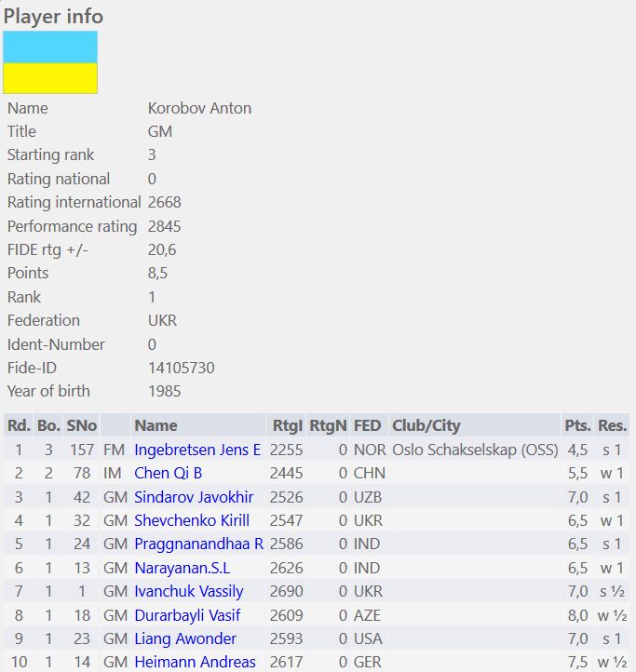Image resolution: width=636 pixels, height=672 pixels.
Task: Click Heimann Andreas name link
Action: 195,662
